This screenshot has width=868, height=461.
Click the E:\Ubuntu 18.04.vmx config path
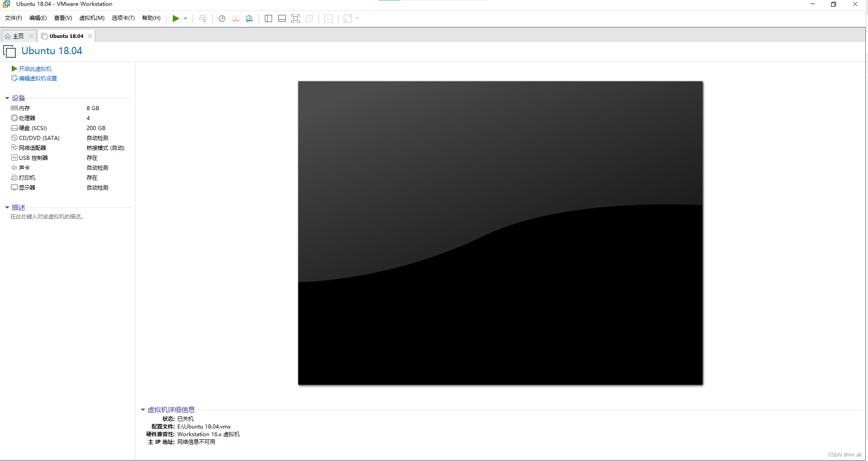(204, 427)
